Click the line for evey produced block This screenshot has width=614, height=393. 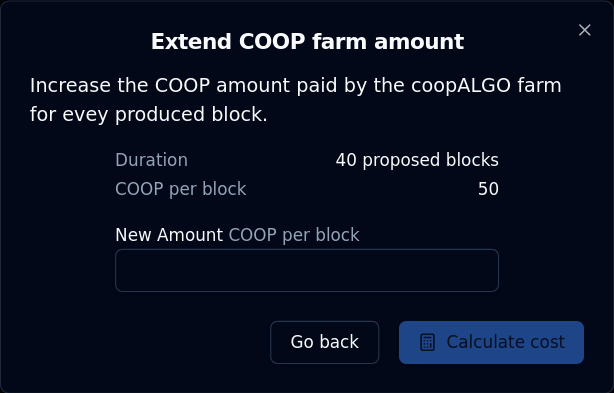(x=149, y=115)
